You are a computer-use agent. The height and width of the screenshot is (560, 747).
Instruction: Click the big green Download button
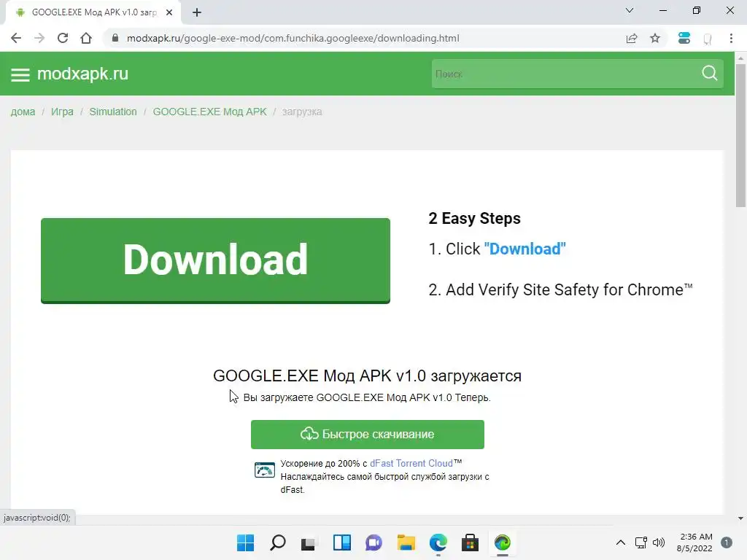(215, 260)
